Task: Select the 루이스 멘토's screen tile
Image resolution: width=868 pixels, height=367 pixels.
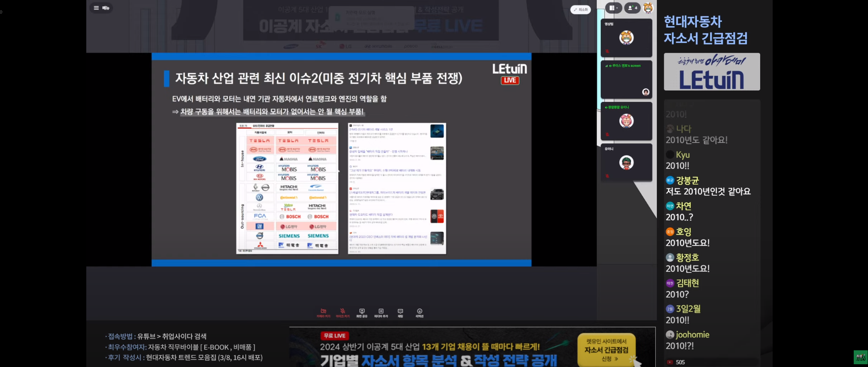Action: (x=626, y=80)
